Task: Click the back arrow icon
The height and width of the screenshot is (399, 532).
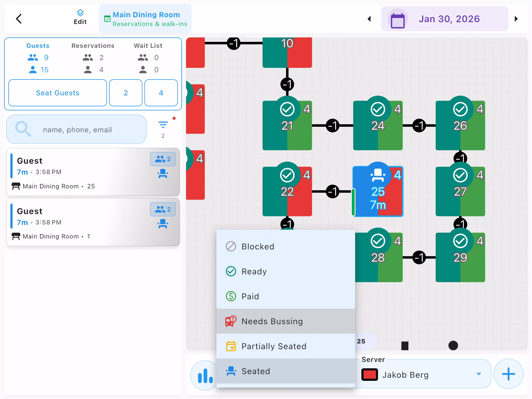Action: point(19,19)
